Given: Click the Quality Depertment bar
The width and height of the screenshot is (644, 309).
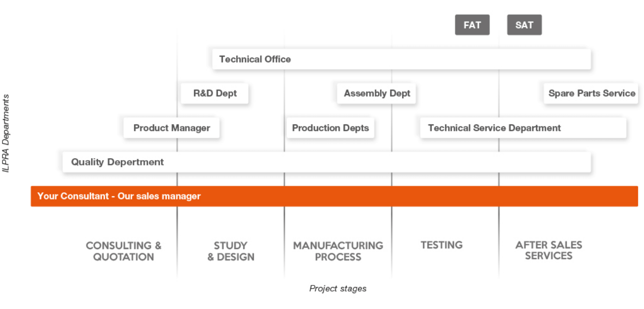Looking at the screenshot, I should (326, 162).
